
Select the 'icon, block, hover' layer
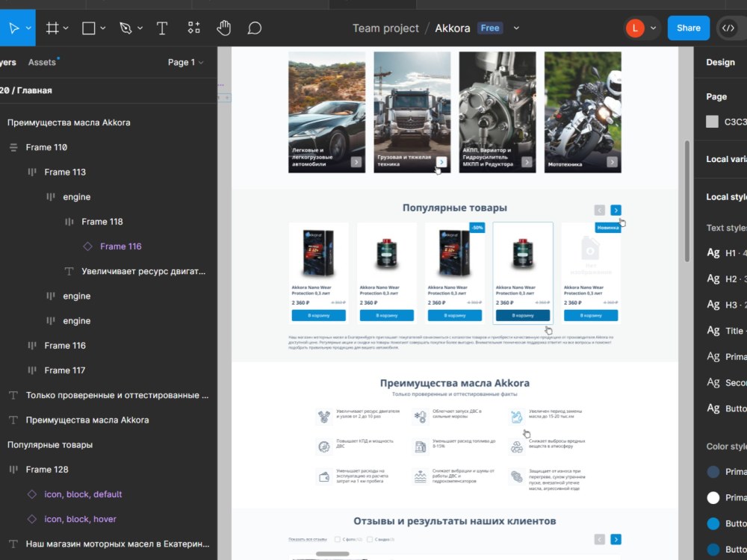[x=80, y=519]
